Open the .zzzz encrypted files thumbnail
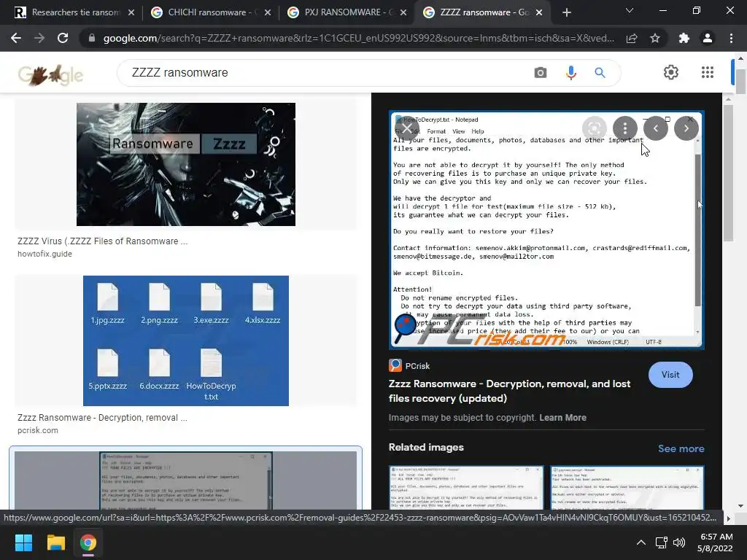Viewport: 747px width, 560px height. pyautogui.click(x=186, y=341)
